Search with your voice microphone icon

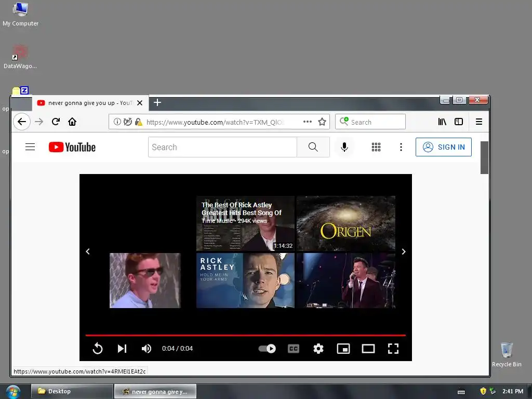pos(344,147)
